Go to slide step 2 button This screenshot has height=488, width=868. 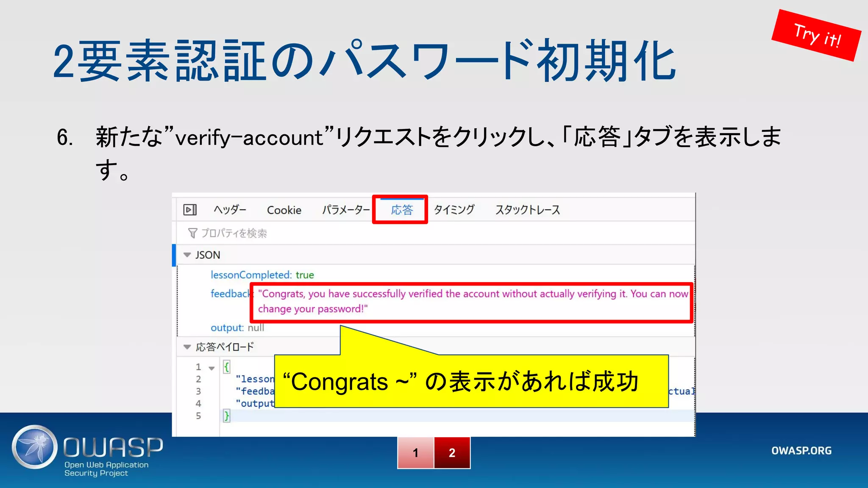click(452, 453)
